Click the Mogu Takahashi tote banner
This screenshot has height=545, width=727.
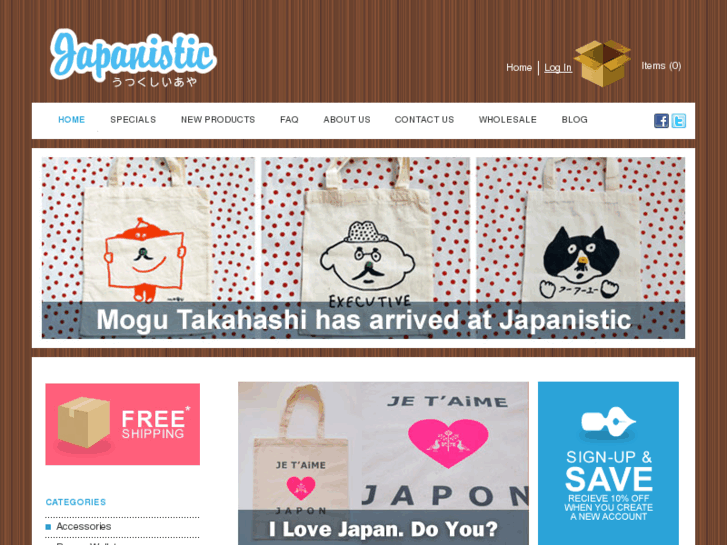click(x=363, y=248)
